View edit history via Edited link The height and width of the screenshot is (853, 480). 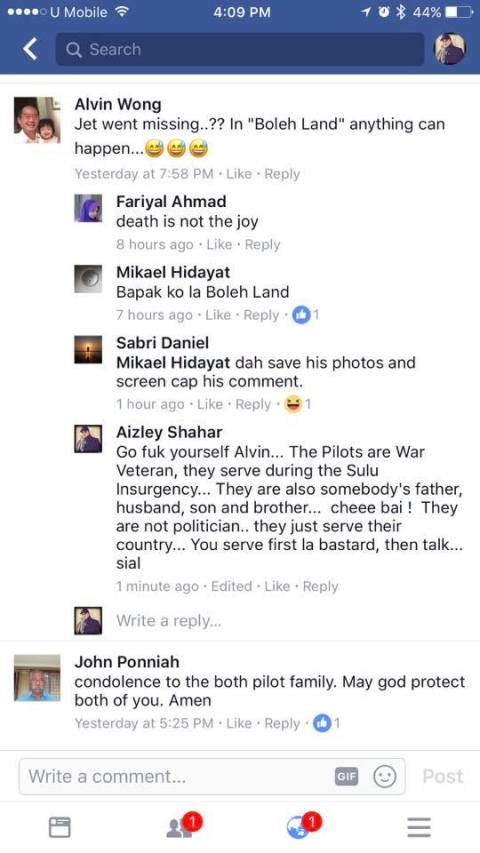(x=231, y=586)
